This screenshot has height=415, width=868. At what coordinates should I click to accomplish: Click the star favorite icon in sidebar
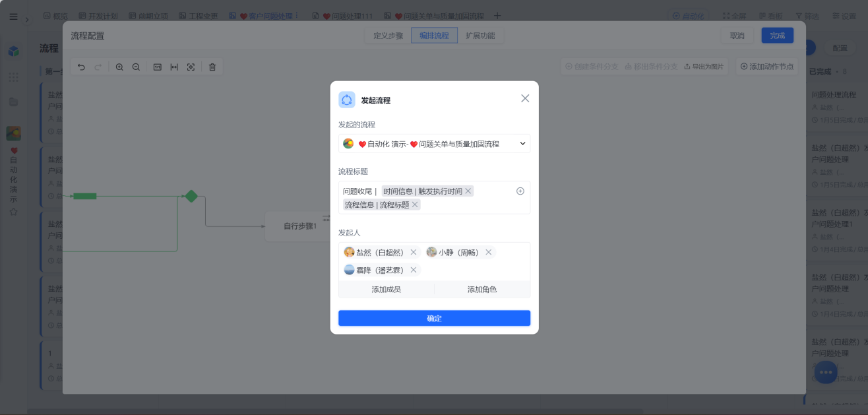click(x=13, y=212)
